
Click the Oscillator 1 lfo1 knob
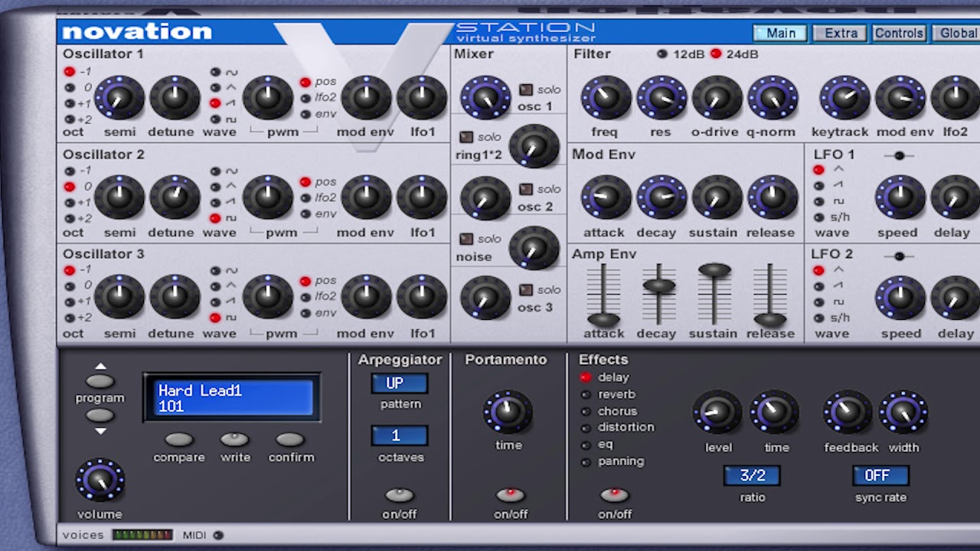422,97
